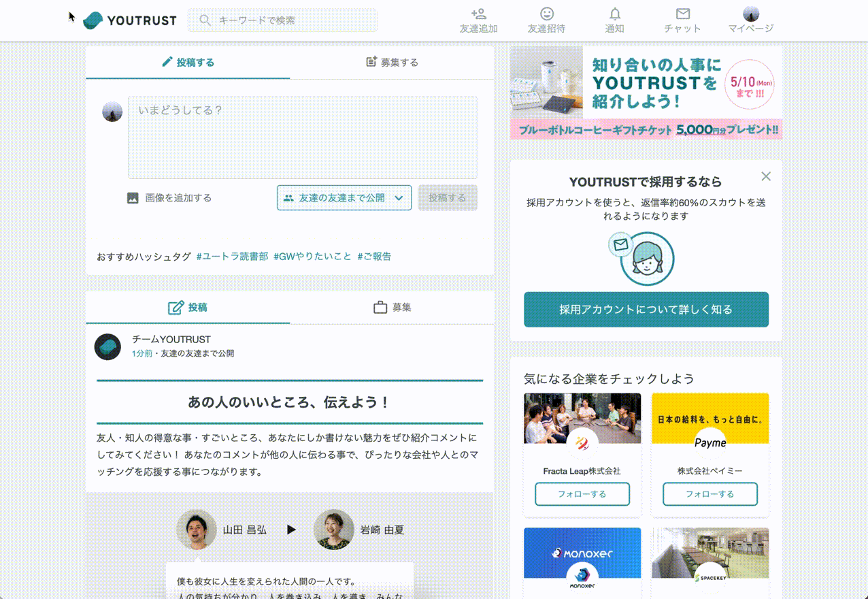Viewport: 868px width, 599px height.
Task: Click poster name チームYOUTRUST
Action: point(171,340)
